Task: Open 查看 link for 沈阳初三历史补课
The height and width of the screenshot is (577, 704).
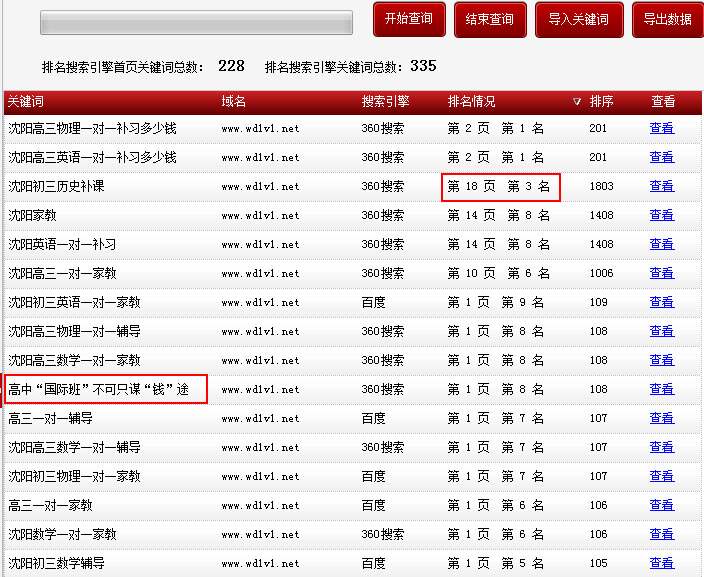Action: pyautogui.click(x=661, y=186)
